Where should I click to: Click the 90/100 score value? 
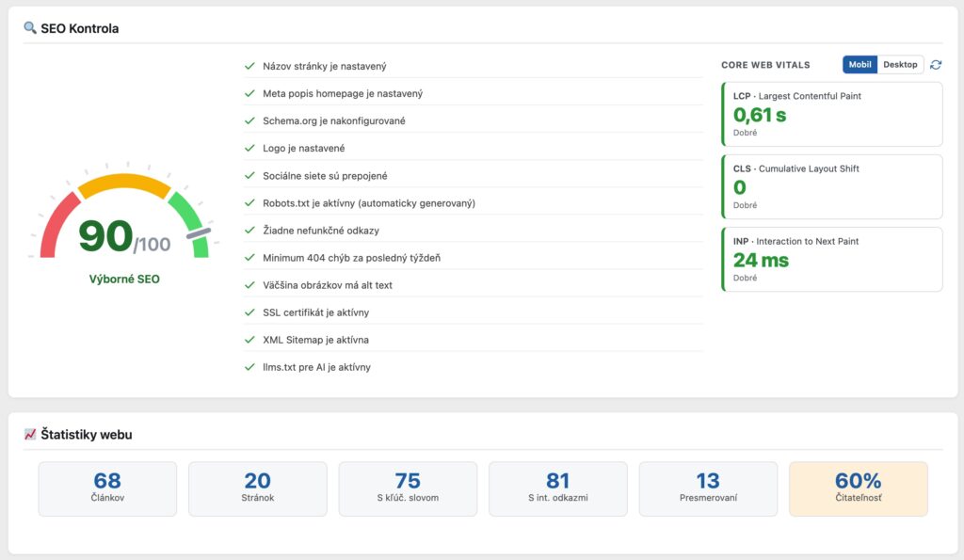click(124, 236)
